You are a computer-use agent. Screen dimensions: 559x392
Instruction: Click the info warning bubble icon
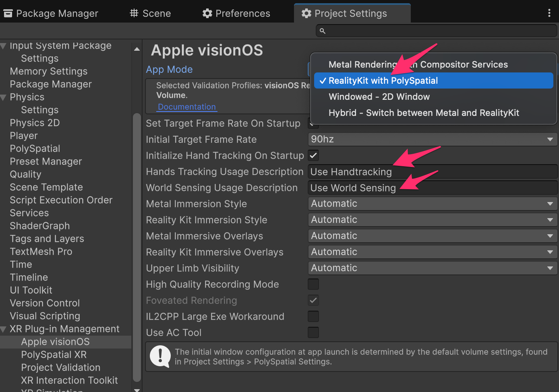tap(160, 357)
